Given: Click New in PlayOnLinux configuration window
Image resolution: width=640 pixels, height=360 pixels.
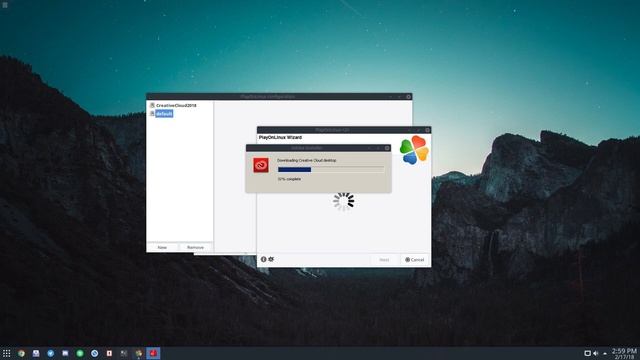Looking at the screenshot, I should pos(162,247).
